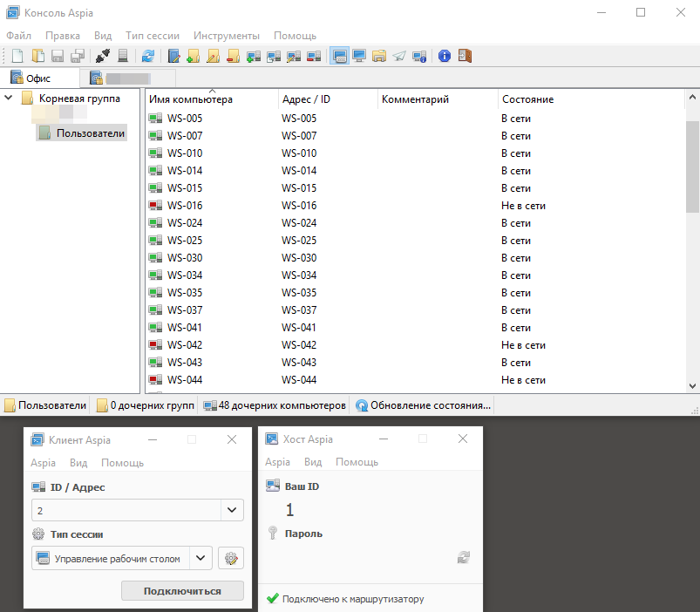Click the Add computer group icon

pyautogui.click(x=194, y=57)
